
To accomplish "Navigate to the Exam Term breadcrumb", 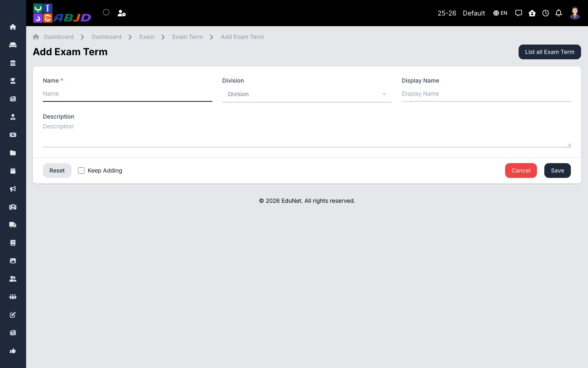I will 187,37.
